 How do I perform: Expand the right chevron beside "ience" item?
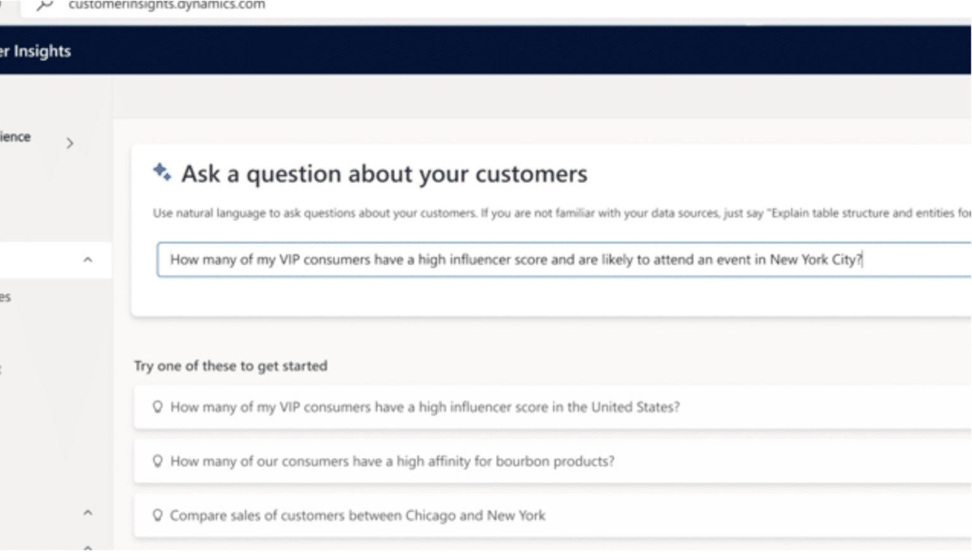[70, 144]
